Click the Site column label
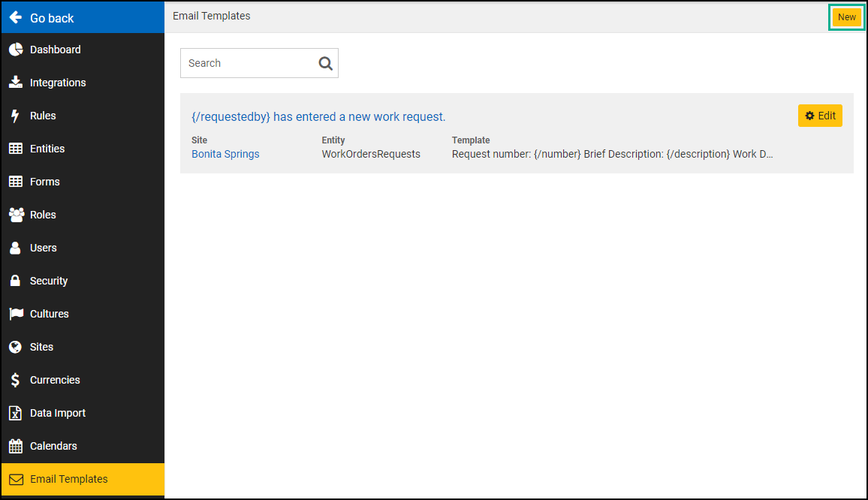 point(199,140)
